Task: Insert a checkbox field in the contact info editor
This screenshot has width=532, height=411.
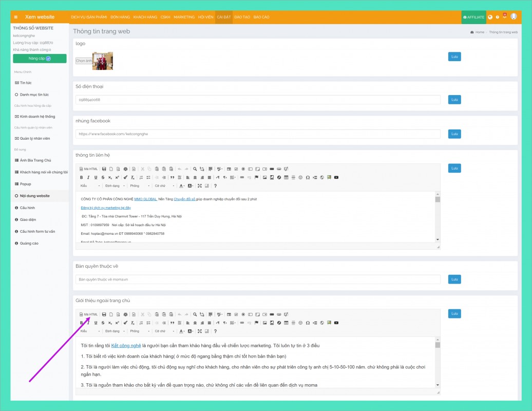Action: pos(236,169)
